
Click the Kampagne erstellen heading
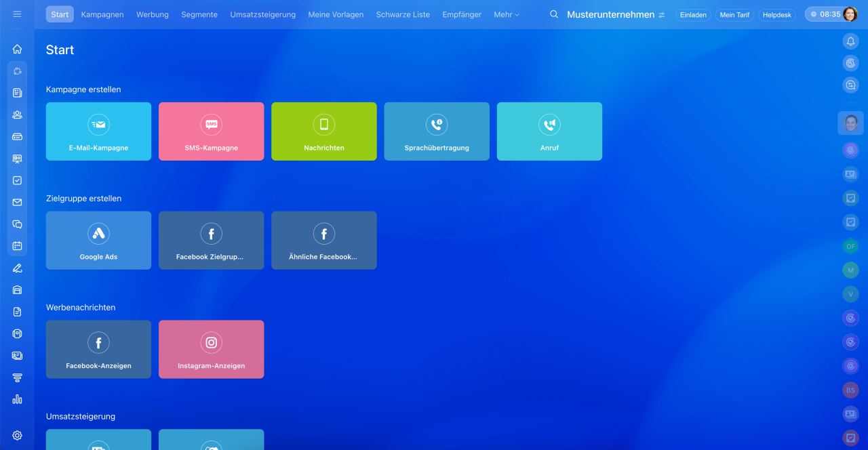(83, 89)
